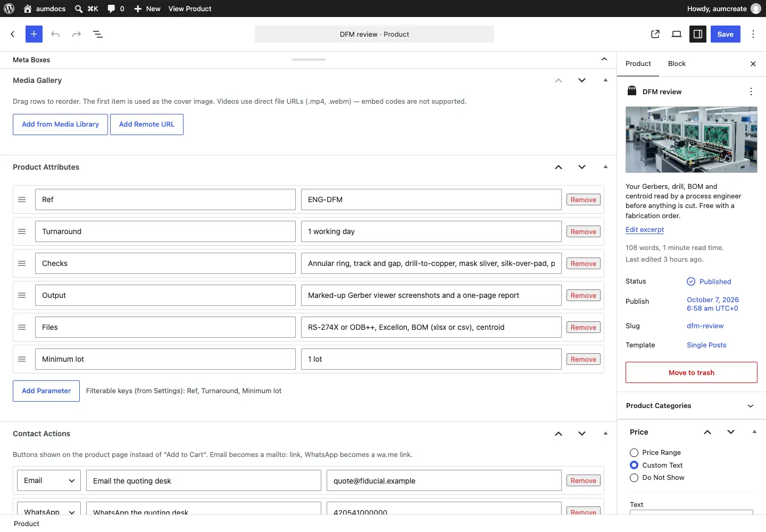Open the device preview options
The width and height of the screenshot is (766, 532).
pos(677,34)
